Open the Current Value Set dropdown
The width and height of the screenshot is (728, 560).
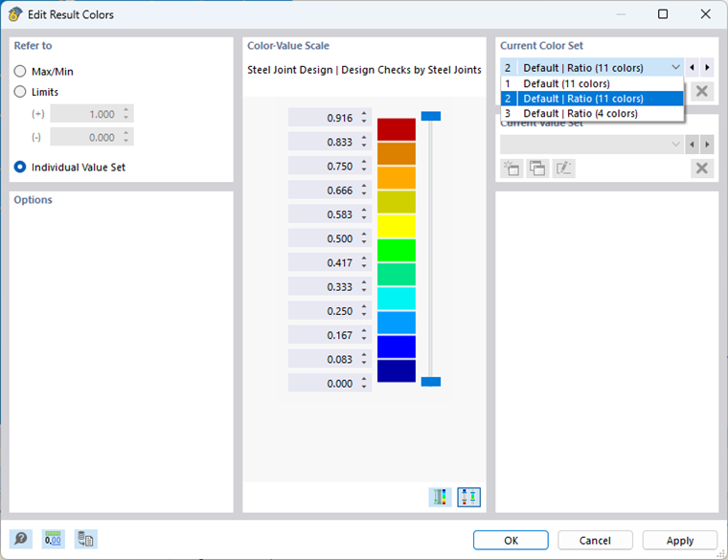coord(592,145)
